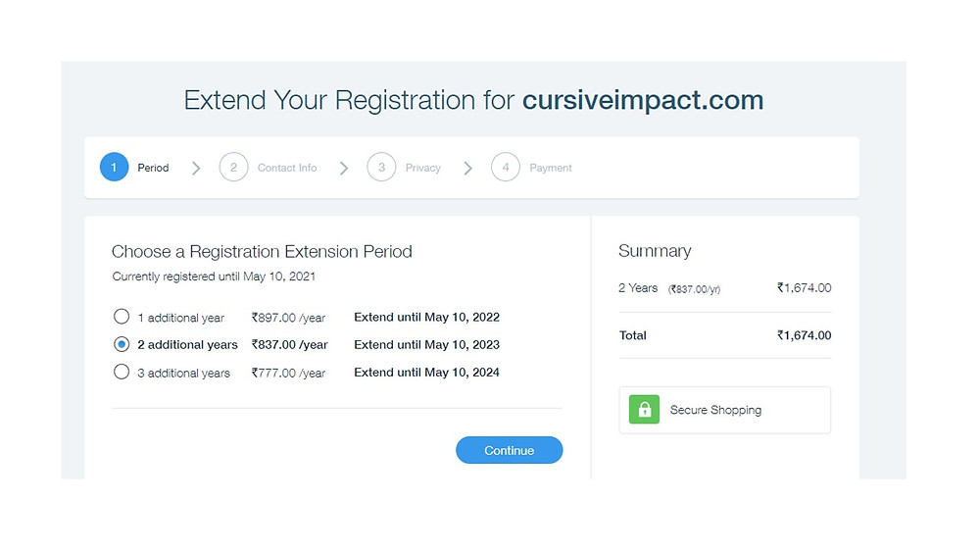
Task: Click step 1 circle icon for Period
Action: tap(114, 168)
